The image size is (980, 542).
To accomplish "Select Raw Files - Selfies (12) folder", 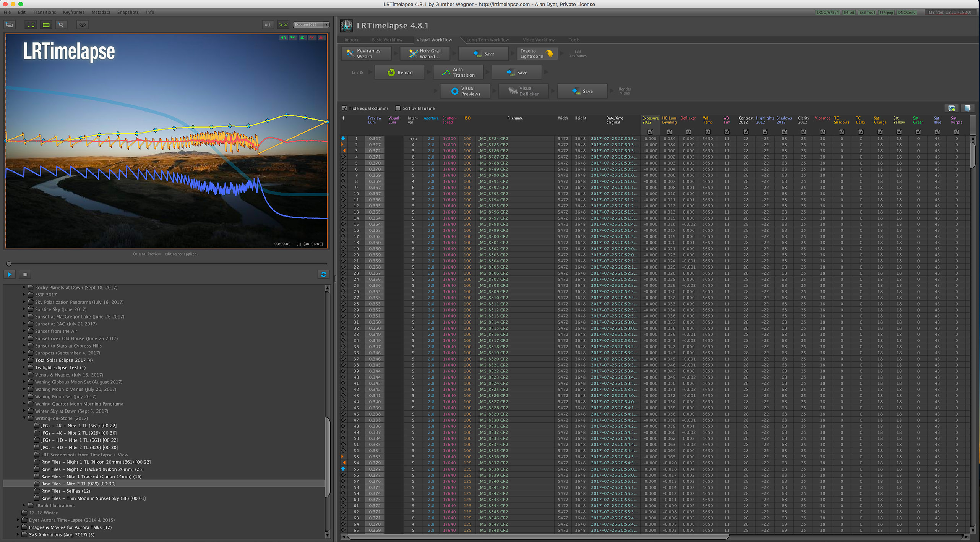I will [x=66, y=491].
